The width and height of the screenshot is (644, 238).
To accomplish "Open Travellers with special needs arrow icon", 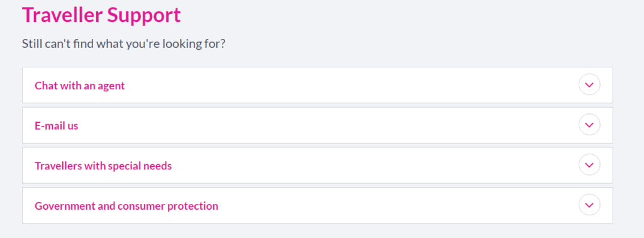I will 589,165.
